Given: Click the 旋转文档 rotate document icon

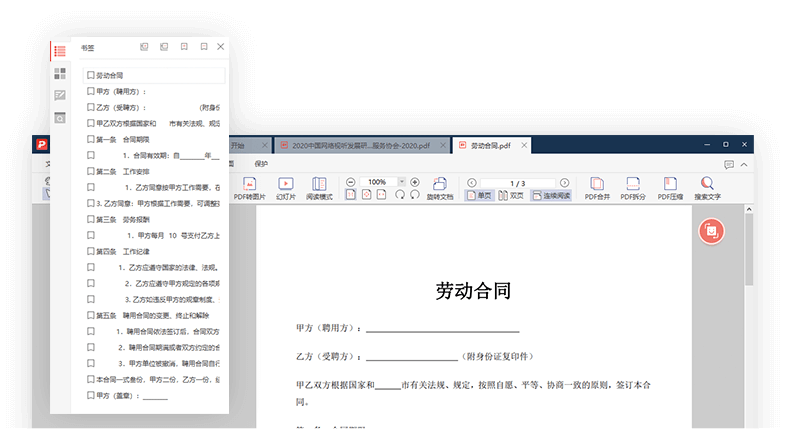Looking at the screenshot, I should click(439, 188).
